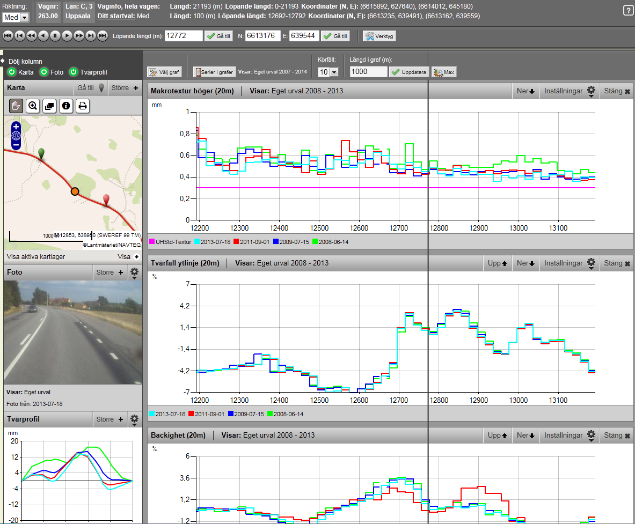Close Makrotextur höger graph with Stäng

tap(617, 91)
